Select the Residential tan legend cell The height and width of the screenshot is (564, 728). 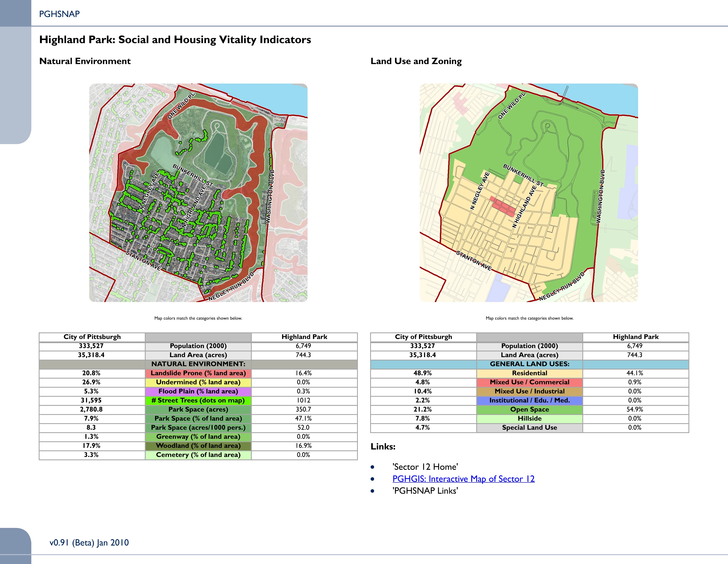pos(529,373)
